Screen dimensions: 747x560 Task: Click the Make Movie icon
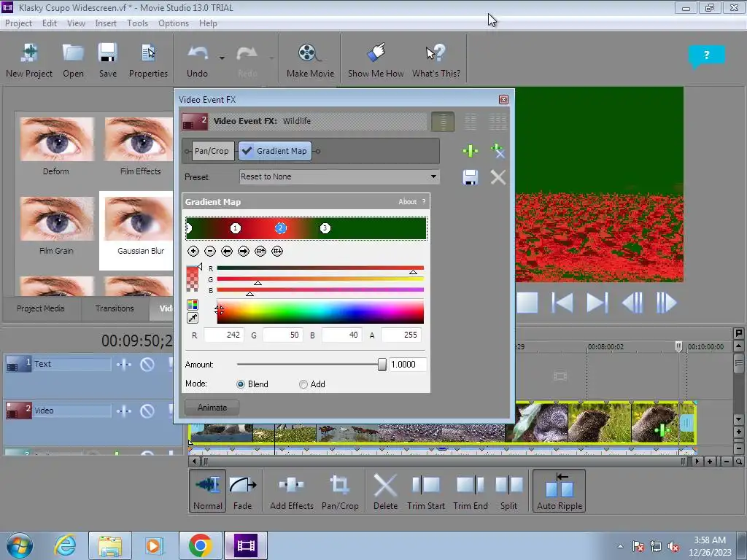[310, 60]
